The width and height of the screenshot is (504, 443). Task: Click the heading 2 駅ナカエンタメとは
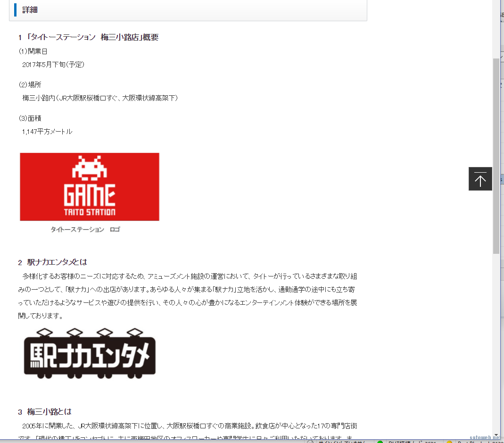coord(52,262)
